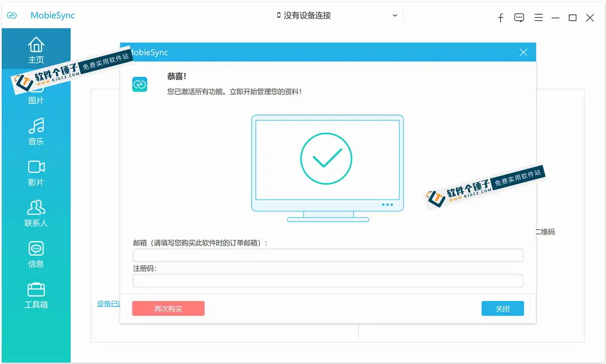Click the registration code (注册码) field
Screen dimensions: 606x364
[x=328, y=281]
